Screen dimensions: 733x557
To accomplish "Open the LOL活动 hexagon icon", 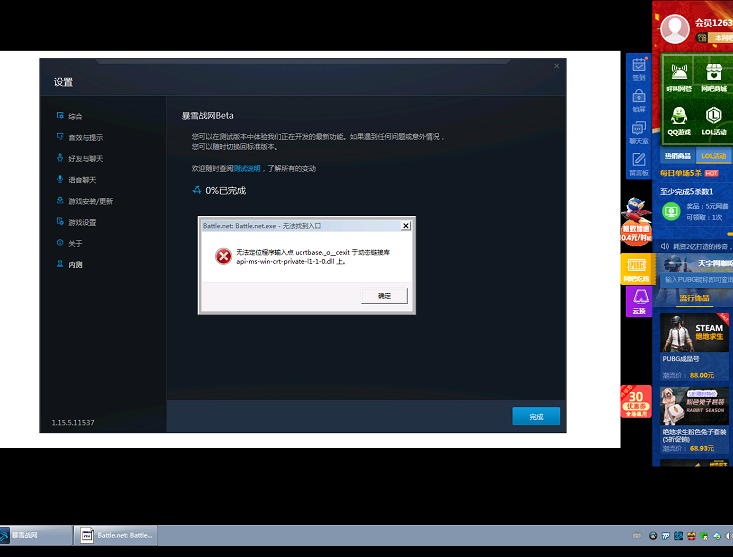I will pos(714,115).
